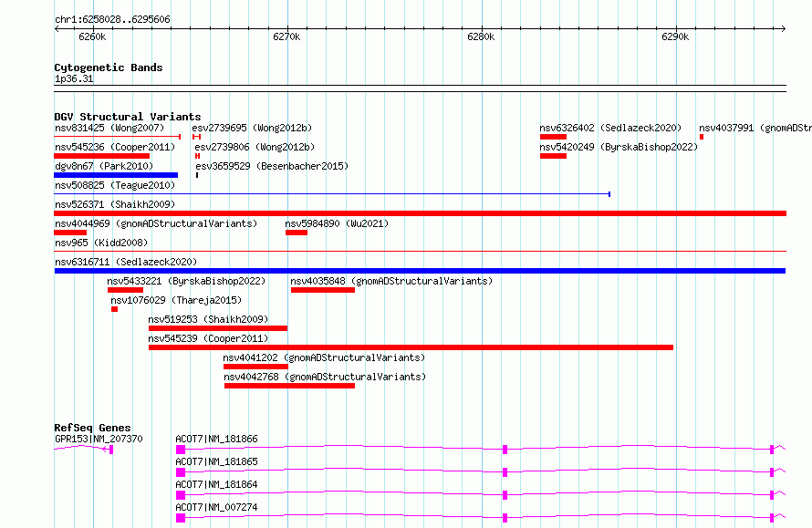This screenshot has height=528, width=812.
Task: Select the 1p36.31 band label
Action: (x=74, y=78)
